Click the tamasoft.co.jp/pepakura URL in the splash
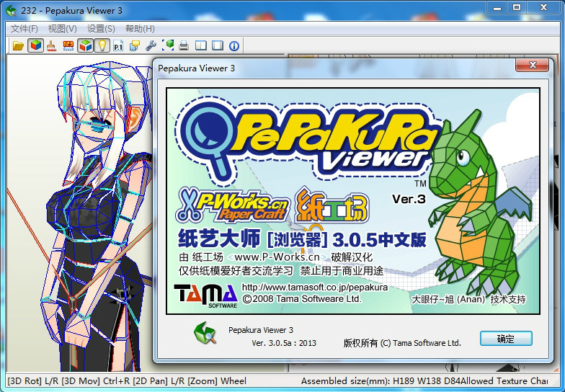Screen dimensions: 565x392 [x=314, y=287]
